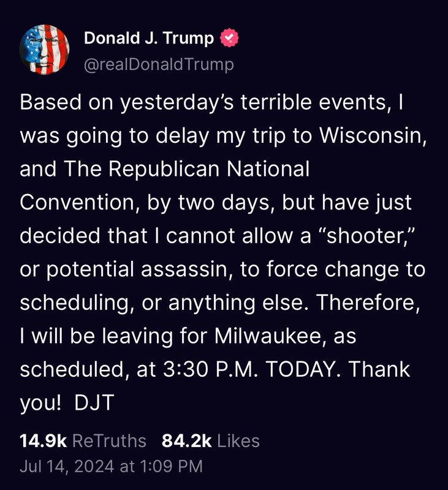Click the capitalized word TODAY
Image resolution: width=448 pixels, height=490 pixels.
(x=300, y=369)
